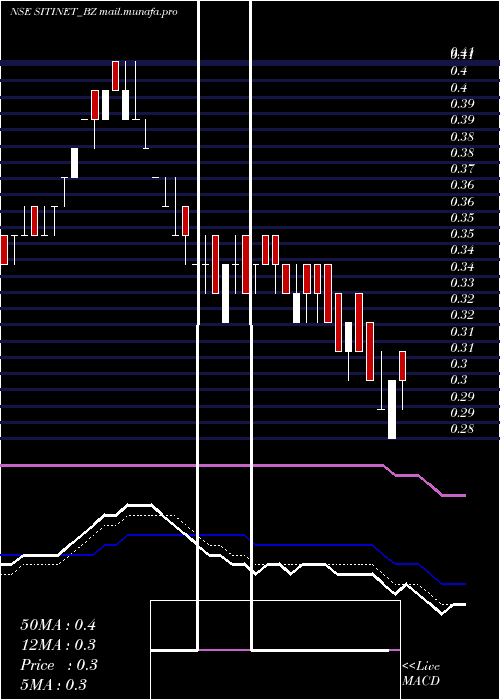The height and width of the screenshot is (700, 500).
Task: Click the 0.33 price axis label
Action: click(x=462, y=283)
